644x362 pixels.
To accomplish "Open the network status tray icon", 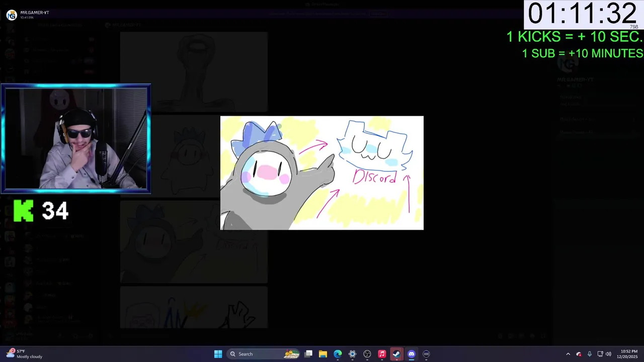I will click(600, 354).
